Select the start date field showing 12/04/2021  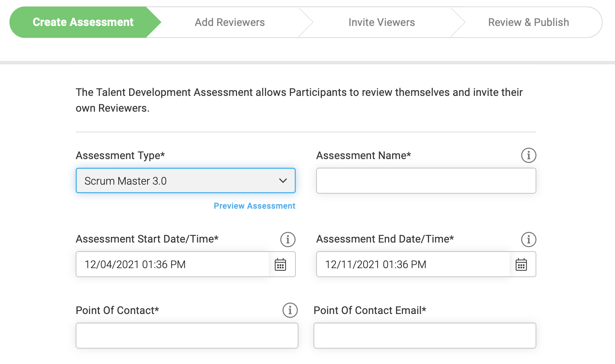click(172, 264)
